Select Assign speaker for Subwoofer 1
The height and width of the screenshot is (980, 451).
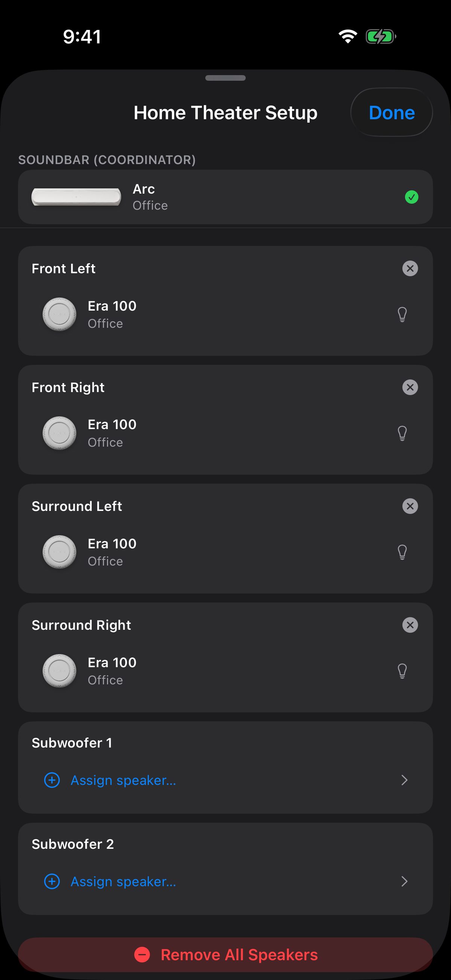[123, 780]
